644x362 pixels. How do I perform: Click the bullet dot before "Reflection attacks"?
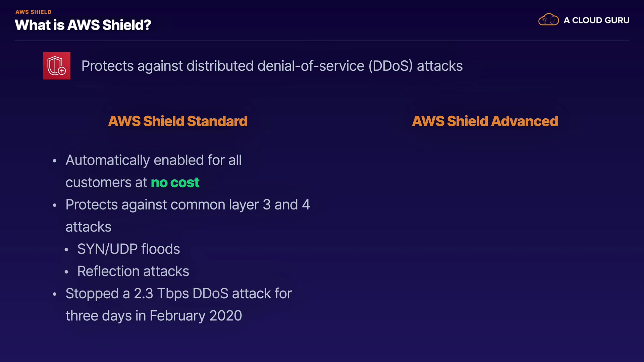coord(66,272)
